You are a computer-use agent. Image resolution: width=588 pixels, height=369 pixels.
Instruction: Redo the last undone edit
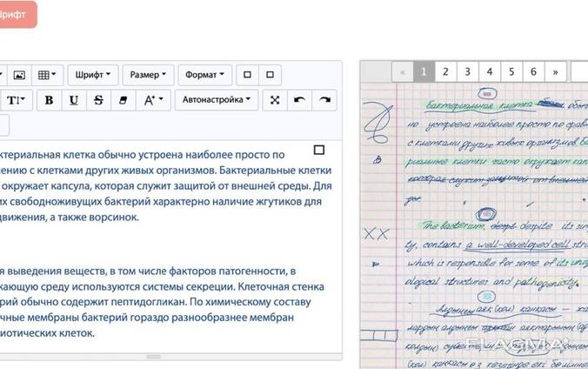[324, 100]
